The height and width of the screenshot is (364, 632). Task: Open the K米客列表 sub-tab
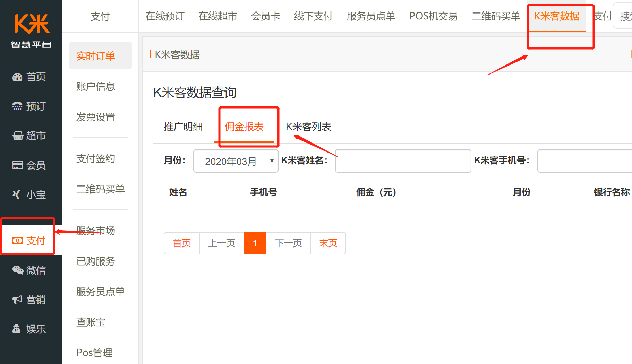coord(308,127)
